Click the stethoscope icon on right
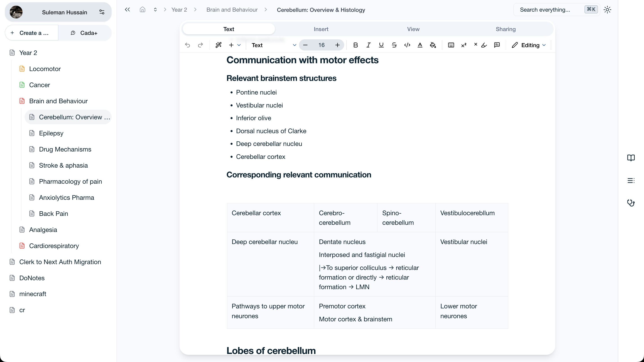The width and height of the screenshot is (644, 362). coord(631,203)
